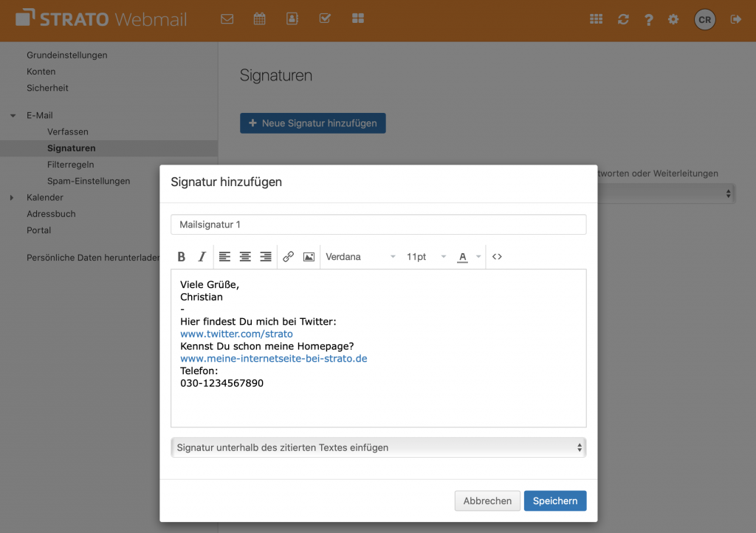The width and height of the screenshot is (756, 533).
Task: Open Sicherheit in sidebar
Action: (47, 88)
